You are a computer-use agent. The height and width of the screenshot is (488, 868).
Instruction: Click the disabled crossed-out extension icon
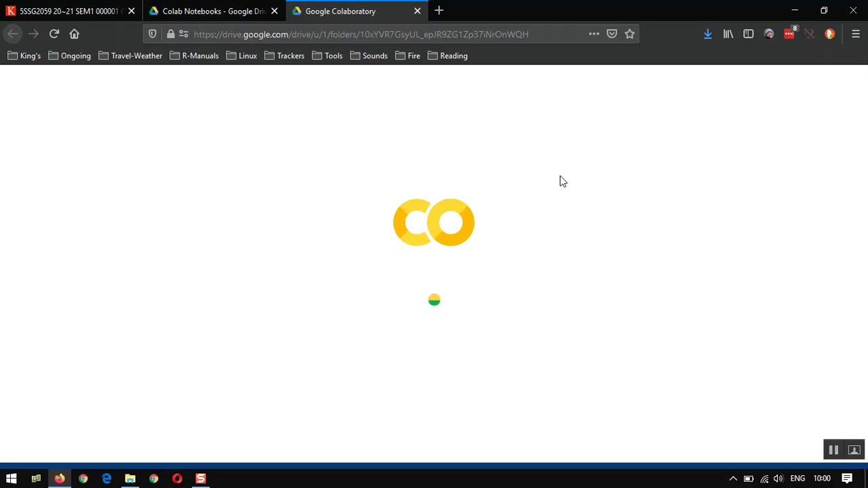[809, 34]
